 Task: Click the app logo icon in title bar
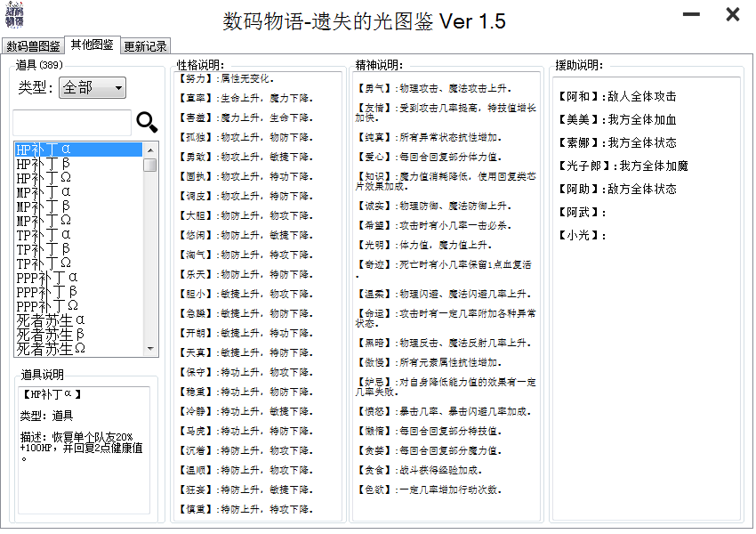coord(14,16)
